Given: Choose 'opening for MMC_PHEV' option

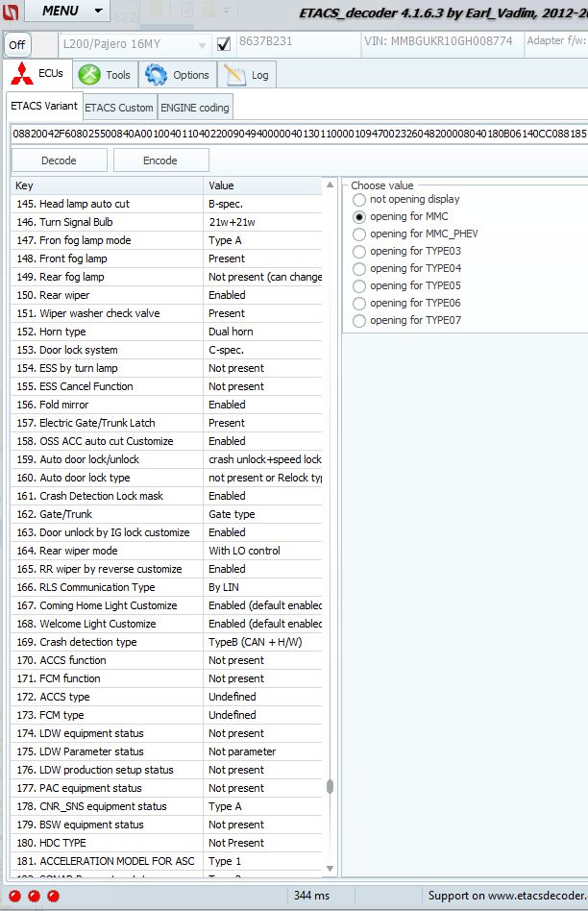Looking at the screenshot, I should point(359,234).
